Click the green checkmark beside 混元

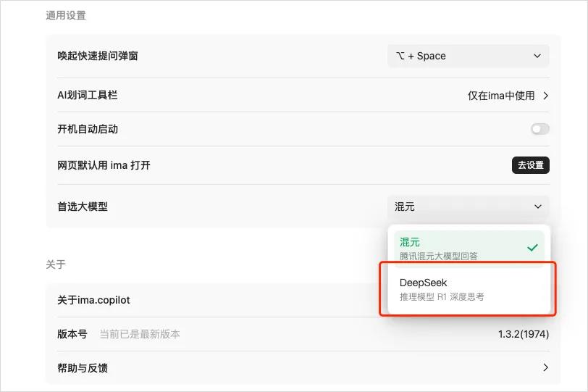click(x=532, y=248)
